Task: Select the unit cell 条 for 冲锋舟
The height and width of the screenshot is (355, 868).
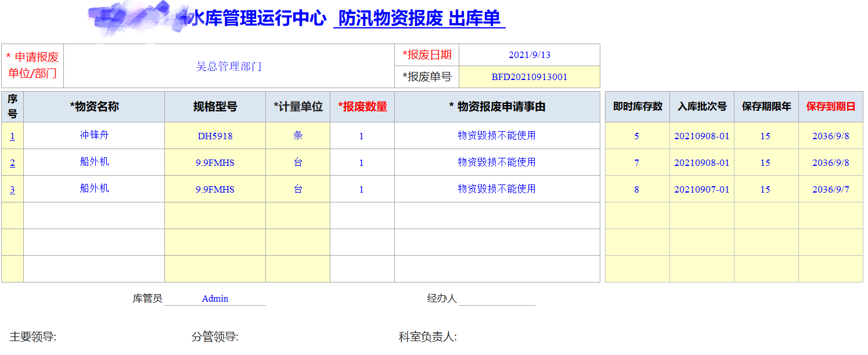Action: point(298,136)
